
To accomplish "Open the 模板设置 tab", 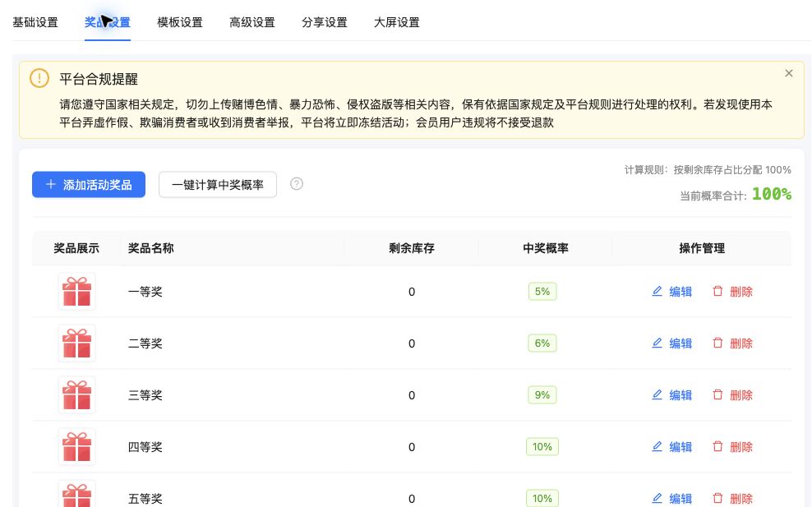I will point(180,22).
